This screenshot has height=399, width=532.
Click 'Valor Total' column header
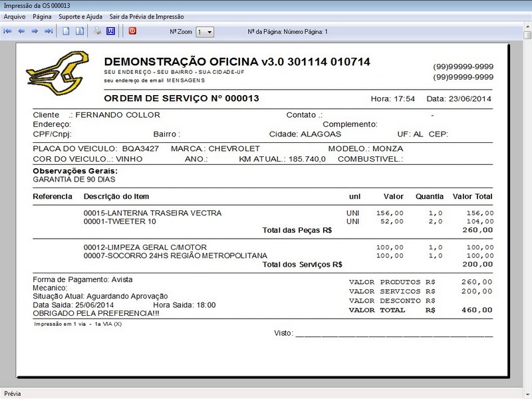(x=472, y=196)
